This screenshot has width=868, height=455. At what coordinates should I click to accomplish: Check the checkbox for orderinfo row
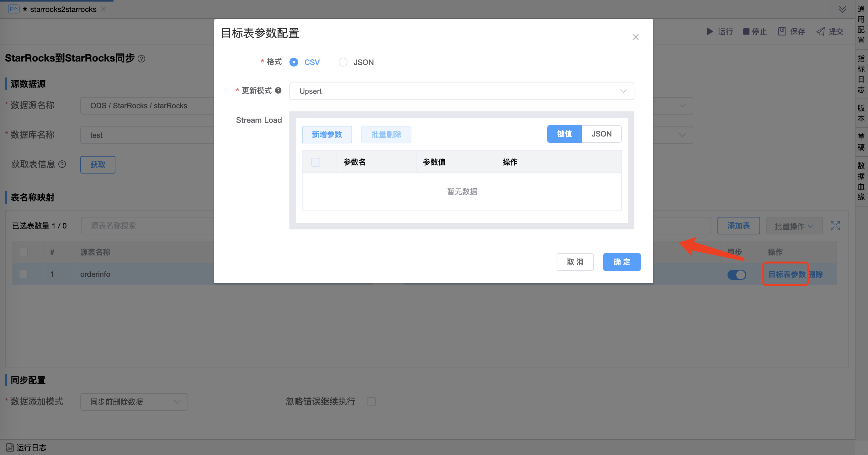[x=23, y=274]
